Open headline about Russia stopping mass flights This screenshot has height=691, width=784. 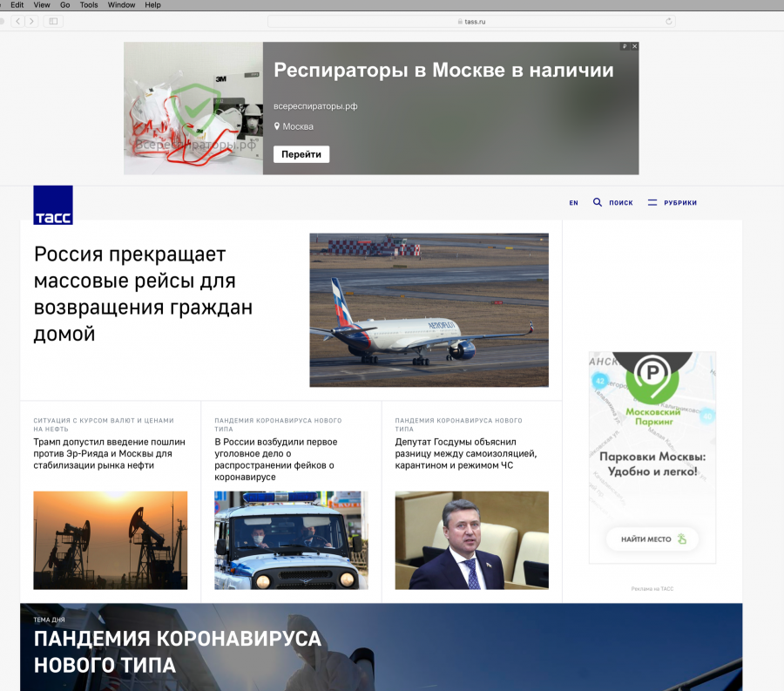click(x=143, y=294)
